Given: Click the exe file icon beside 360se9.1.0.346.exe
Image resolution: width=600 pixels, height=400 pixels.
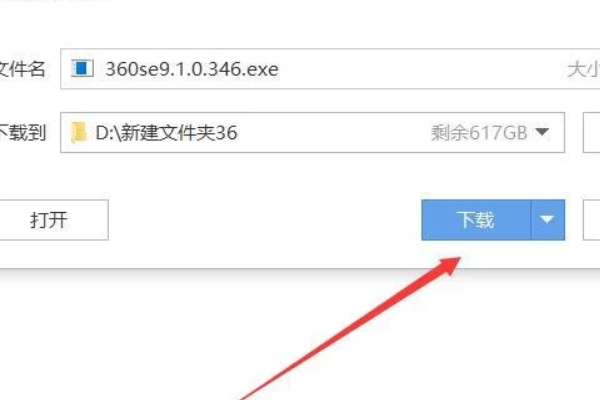Looking at the screenshot, I should pos(82,69).
